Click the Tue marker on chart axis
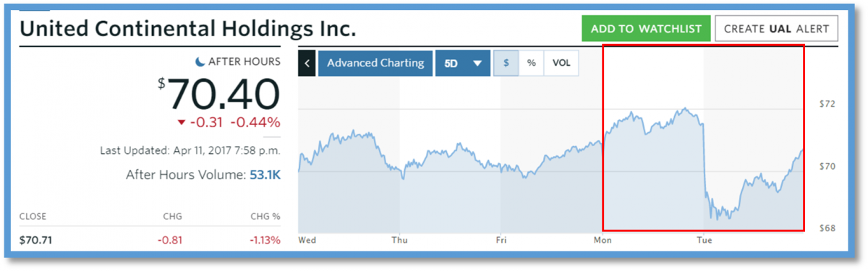868x271 pixels. coord(703,238)
